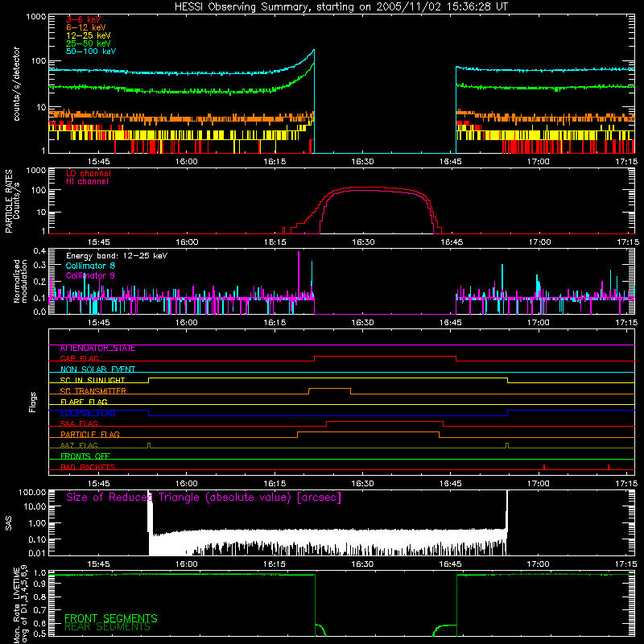Select the SC_IN_SUNLIGHT flag label

(x=93, y=380)
